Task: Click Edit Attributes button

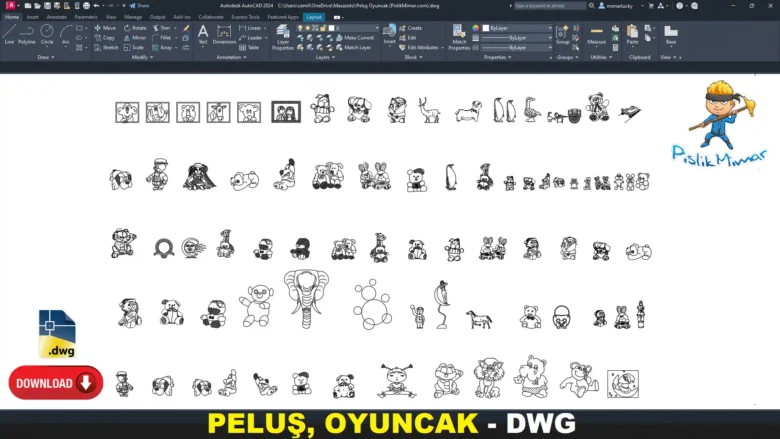Action: pos(419,48)
